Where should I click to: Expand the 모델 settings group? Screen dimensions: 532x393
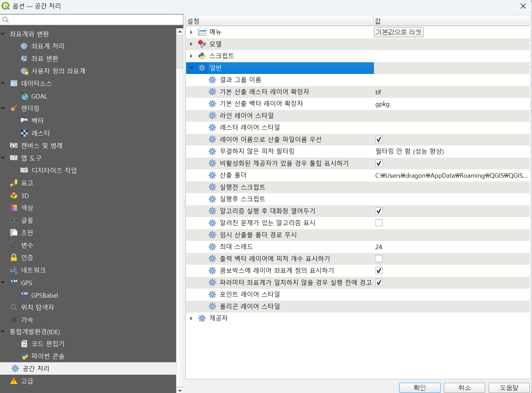tap(191, 44)
